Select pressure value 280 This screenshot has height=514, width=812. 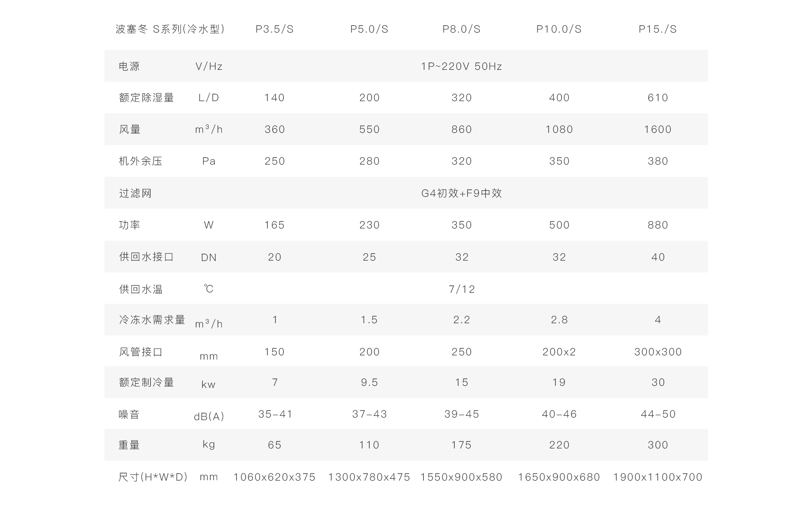pos(369,161)
